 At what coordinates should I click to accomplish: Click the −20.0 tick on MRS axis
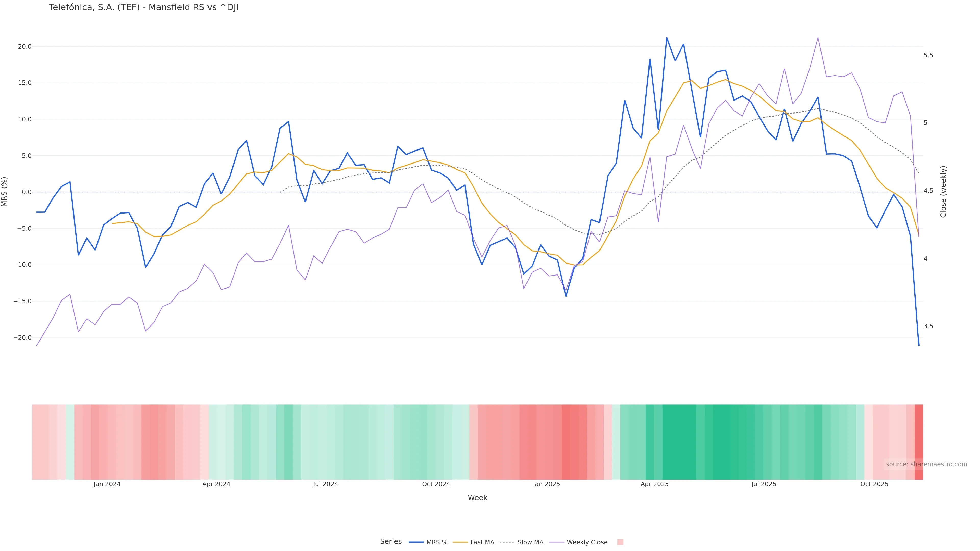point(22,338)
